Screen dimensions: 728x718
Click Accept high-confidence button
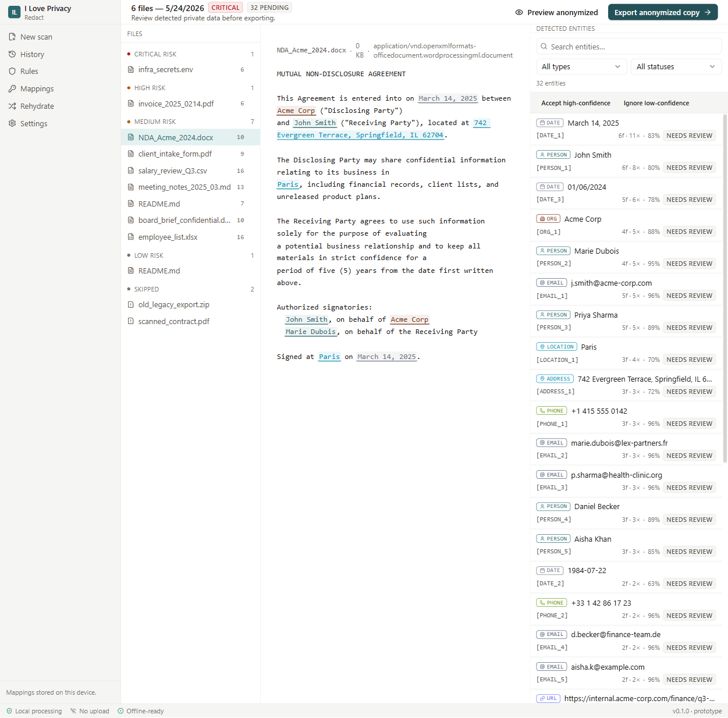[x=576, y=103]
